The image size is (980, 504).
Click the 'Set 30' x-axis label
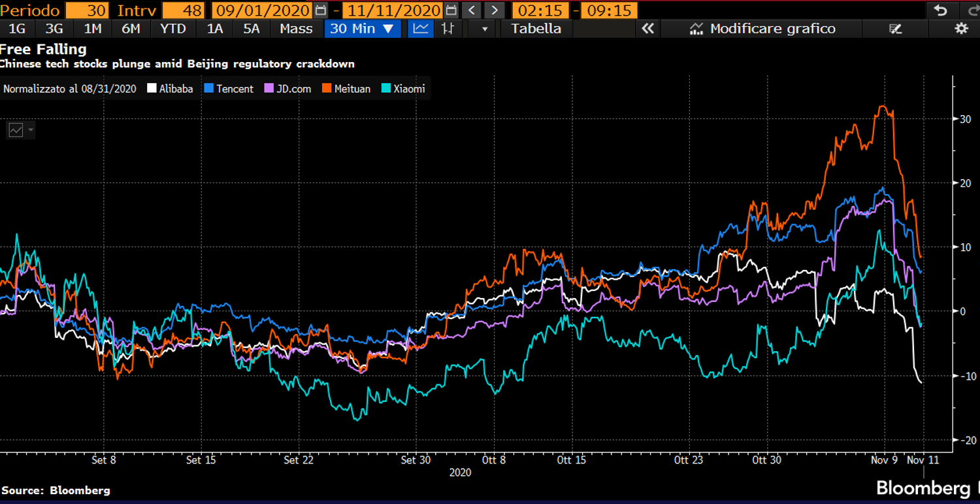(x=416, y=460)
